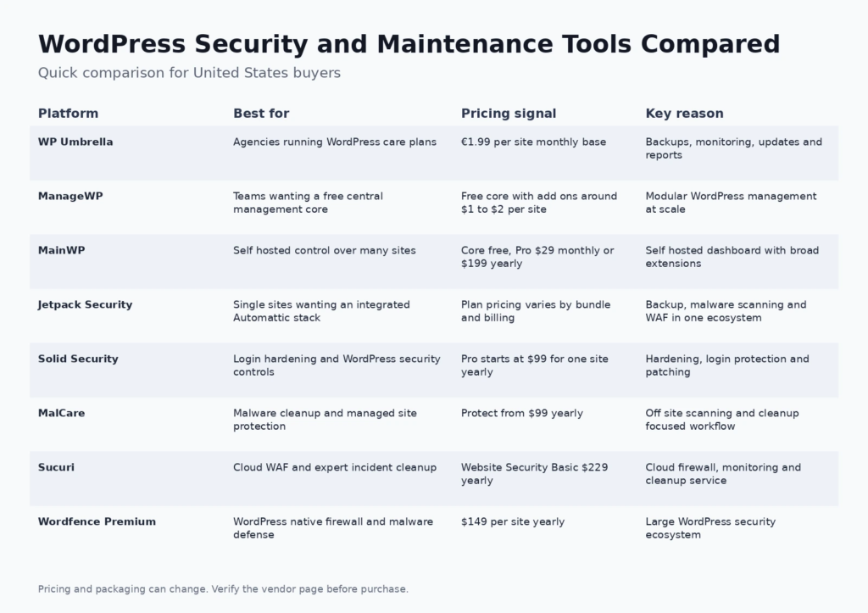Select the MainWP platform cell
The width and height of the screenshot is (868, 613).
point(61,250)
